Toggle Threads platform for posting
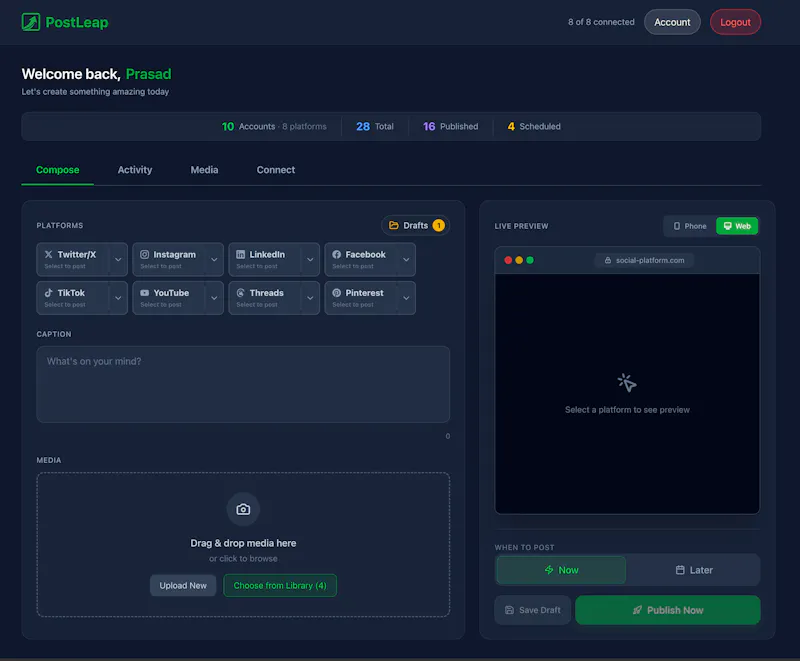This screenshot has width=800, height=661. [x=264, y=298]
